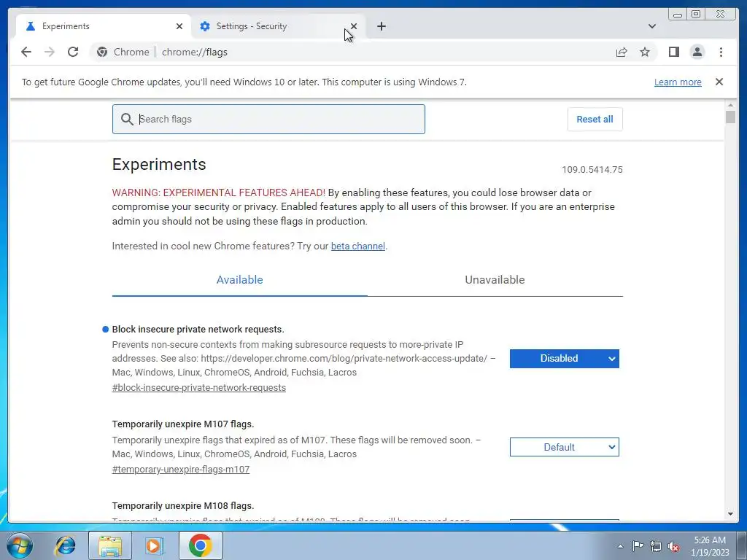Open the Default dropdown for M107 flags

[564, 447]
